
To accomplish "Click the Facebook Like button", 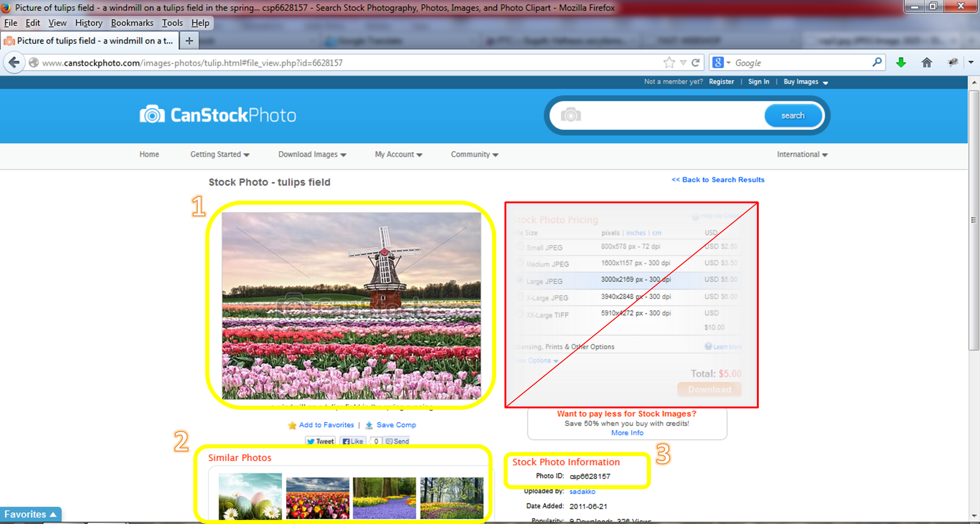I will 353,441.
